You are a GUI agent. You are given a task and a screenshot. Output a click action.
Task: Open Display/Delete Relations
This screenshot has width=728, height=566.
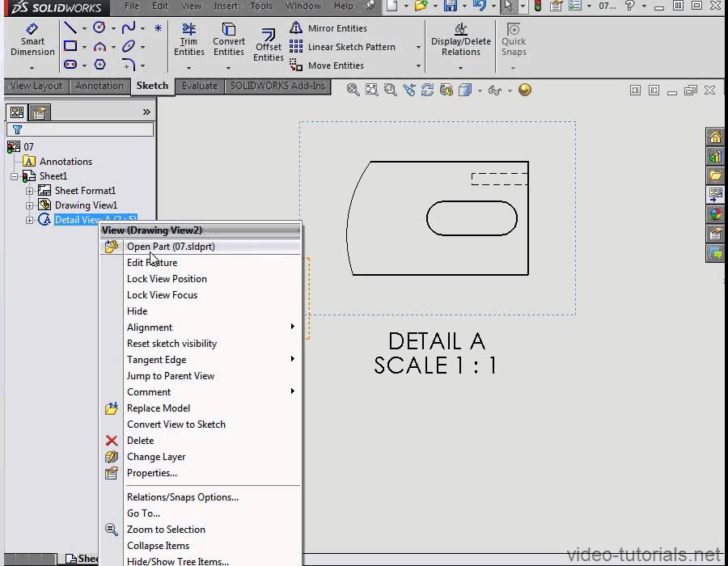click(460, 40)
